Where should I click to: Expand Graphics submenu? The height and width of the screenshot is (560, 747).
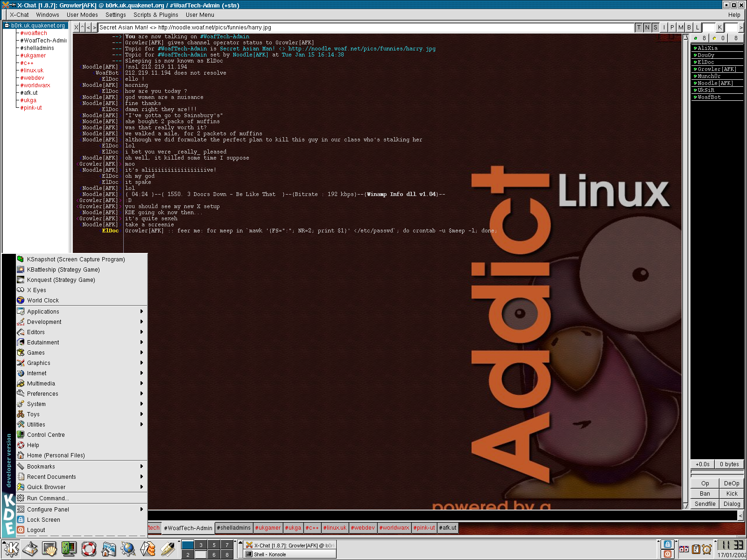click(81, 363)
